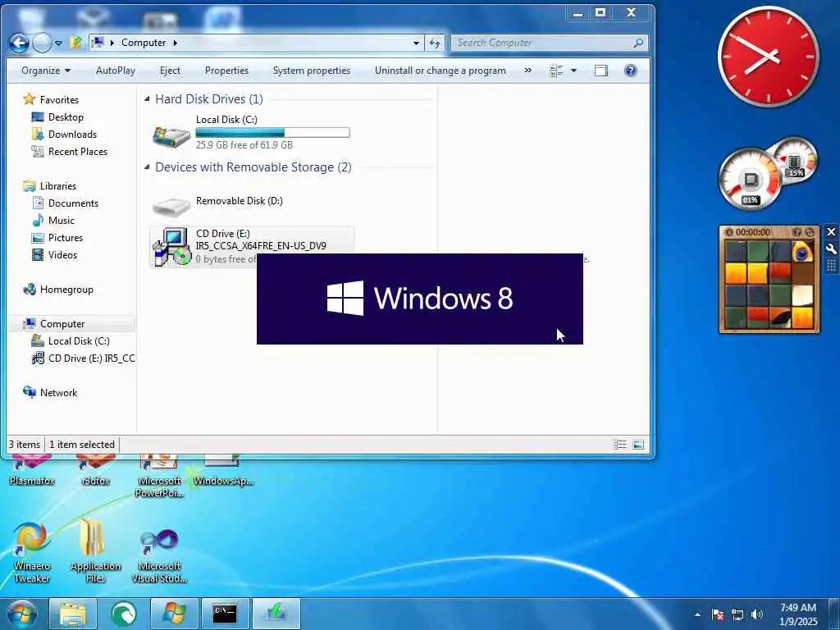Select the Application Files desktop folder

click(95, 552)
